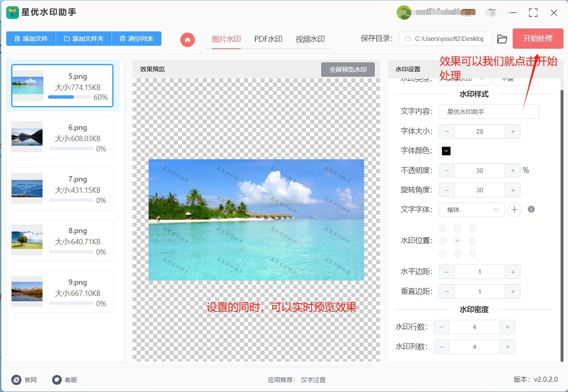Increase font size with plus
Viewport: 568px width, 392px height.
point(513,132)
